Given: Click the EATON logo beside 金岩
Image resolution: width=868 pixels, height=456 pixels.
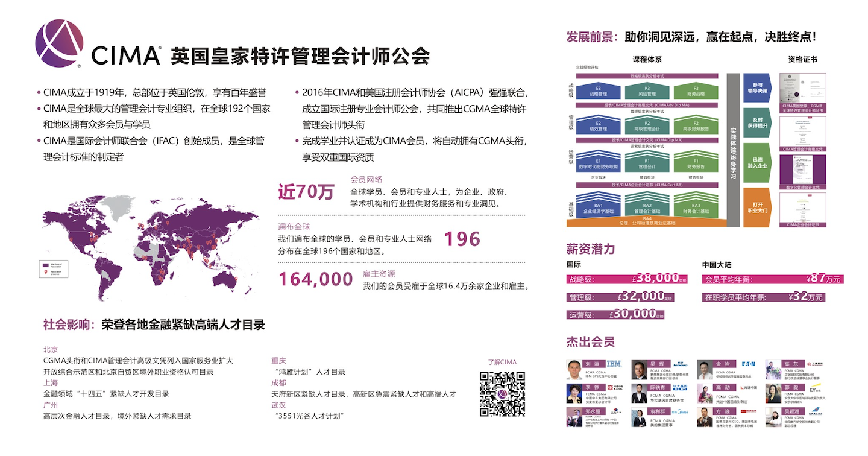Looking at the screenshot, I should pos(748,364).
